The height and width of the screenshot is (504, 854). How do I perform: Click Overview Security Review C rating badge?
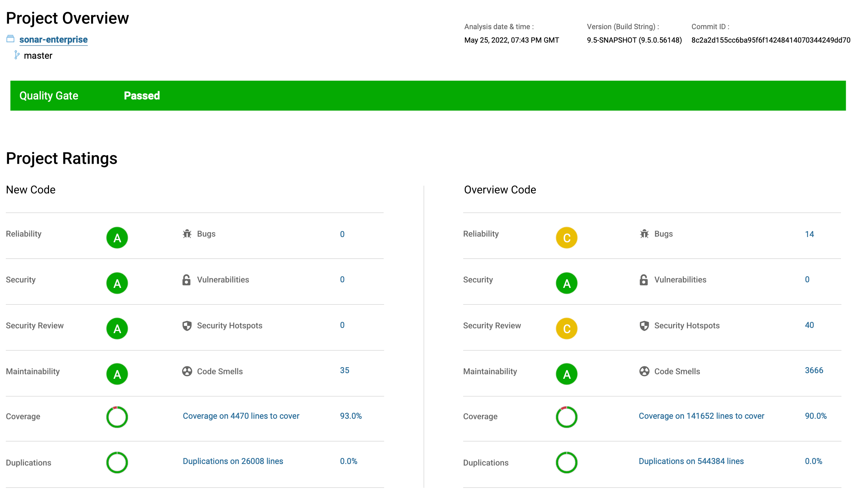[566, 329]
